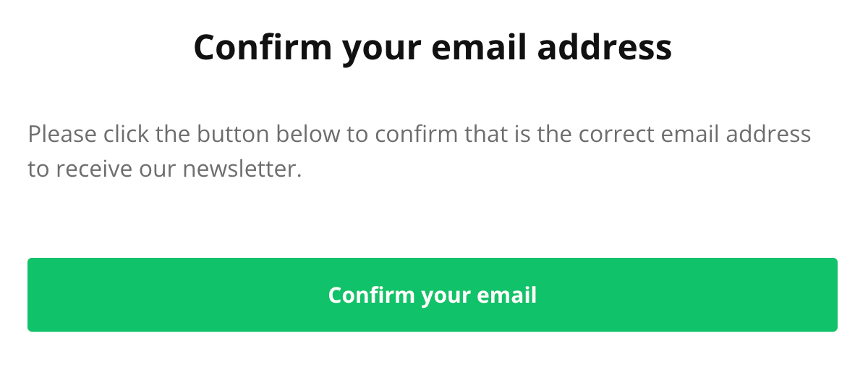Click the green Confirm your email button
The image size is (868, 365).
(432, 295)
